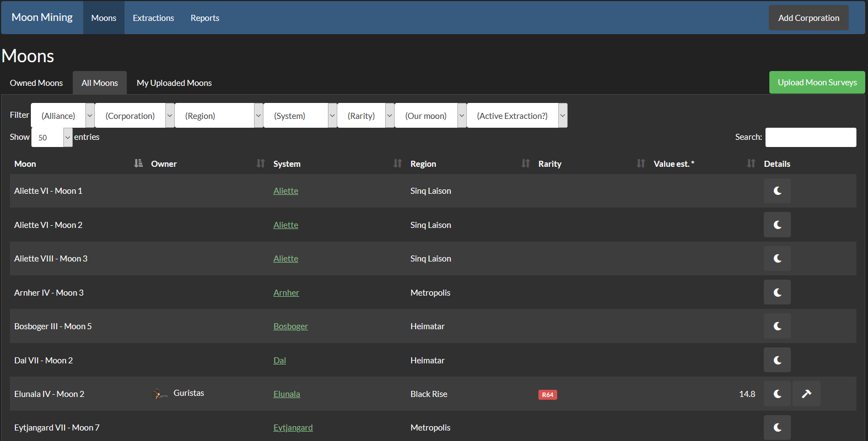Open the Extractions menu item
Image resolution: width=868 pixels, height=441 pixels.
tap(153, 18)
